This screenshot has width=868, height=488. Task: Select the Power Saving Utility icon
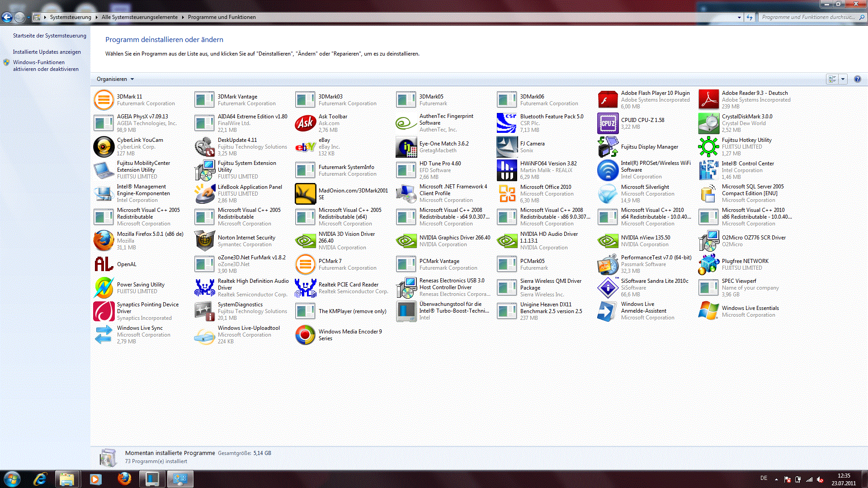104,288
